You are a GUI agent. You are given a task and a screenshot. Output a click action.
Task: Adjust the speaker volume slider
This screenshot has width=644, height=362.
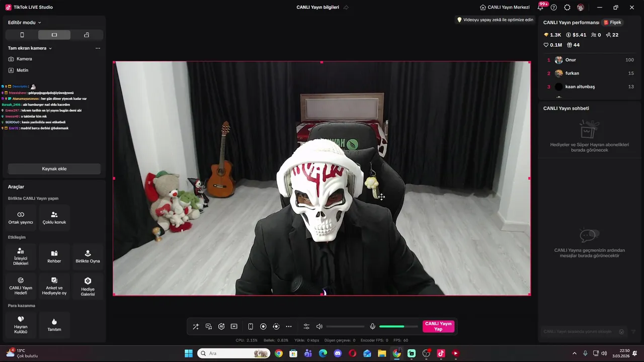(345, 327)
